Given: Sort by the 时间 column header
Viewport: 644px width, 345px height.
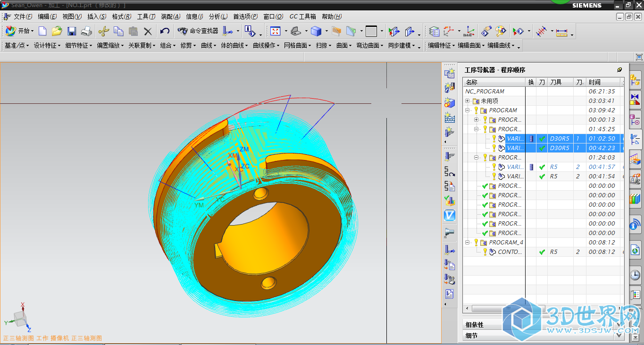Looking at the screenshot, I should pyautogui.click(x=604, y=82).
